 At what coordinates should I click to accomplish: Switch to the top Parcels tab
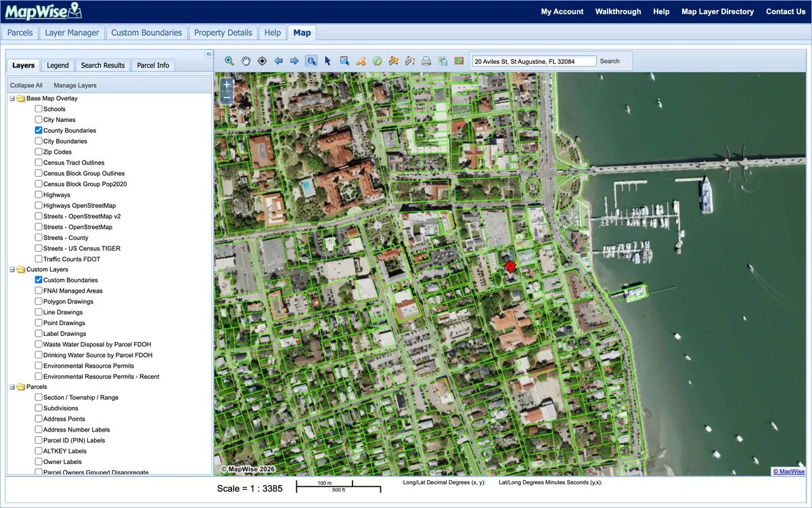20,33
